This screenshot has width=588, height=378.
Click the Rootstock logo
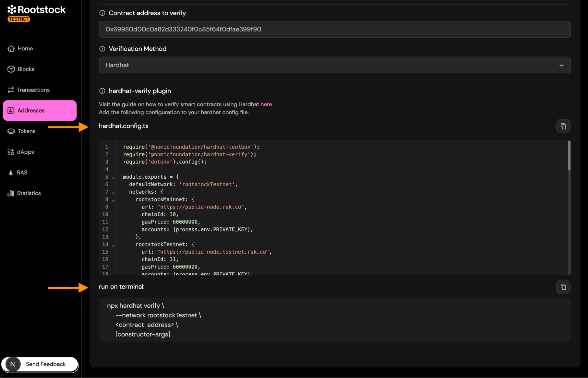36,10
